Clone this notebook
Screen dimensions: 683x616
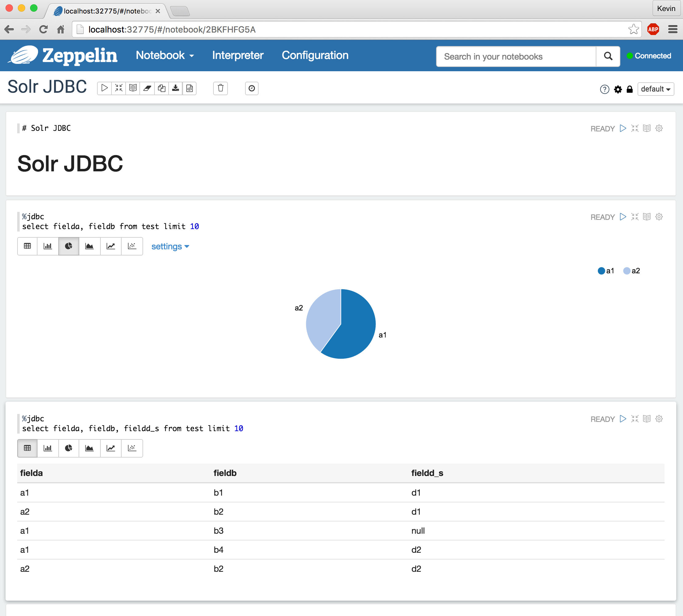pyautogui.click(x=162, y=88)
